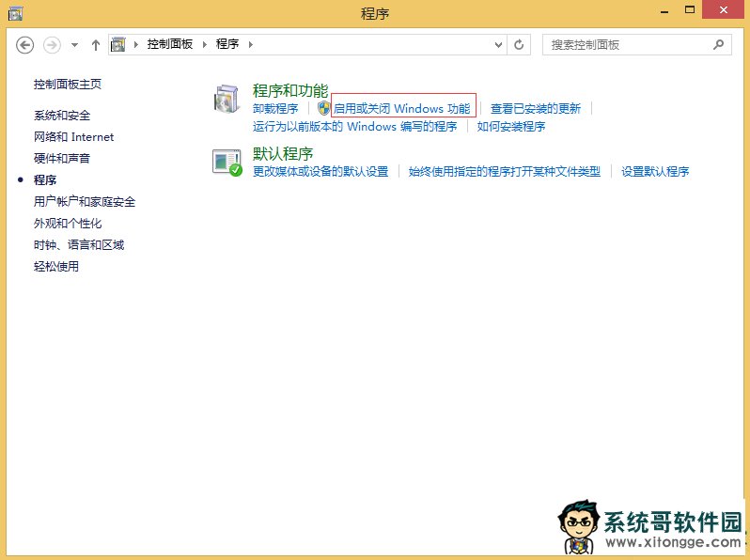The height and width of the screenshot is (560, 750).
Task: Minimize the 程序 window
Action: [x=664, y=10]
